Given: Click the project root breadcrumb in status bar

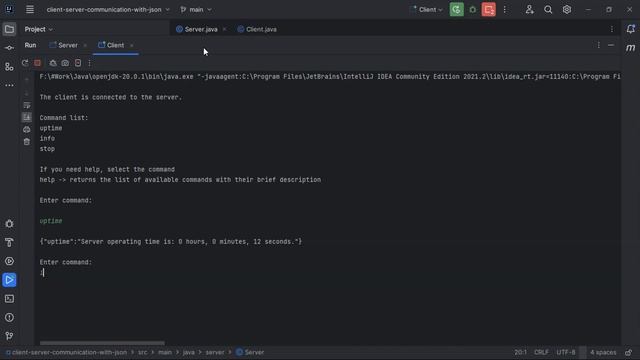Looking at the screenshot, I should pyautogui.click(x=67, y=352).
